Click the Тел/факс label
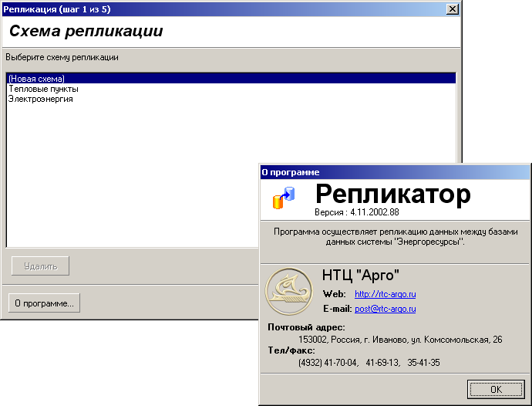 pos(291,350)
